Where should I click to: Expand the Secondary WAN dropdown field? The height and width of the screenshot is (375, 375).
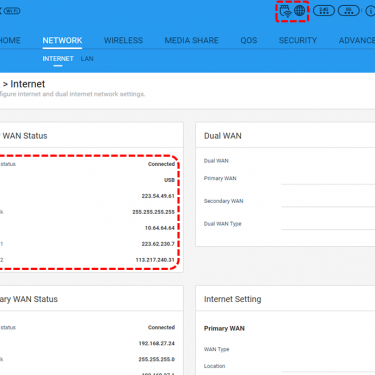(x=328, y=201)
